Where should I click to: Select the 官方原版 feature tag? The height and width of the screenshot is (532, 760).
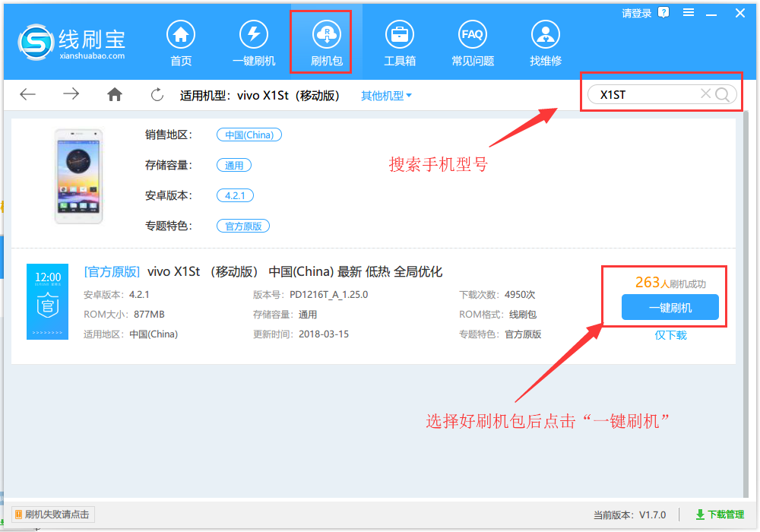(x=243, y=226)
